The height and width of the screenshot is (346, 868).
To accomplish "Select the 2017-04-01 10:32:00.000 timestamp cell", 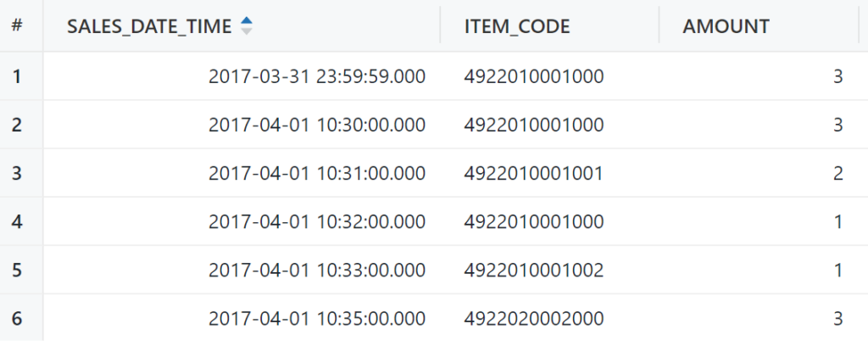I will click(x=316, y=221).
